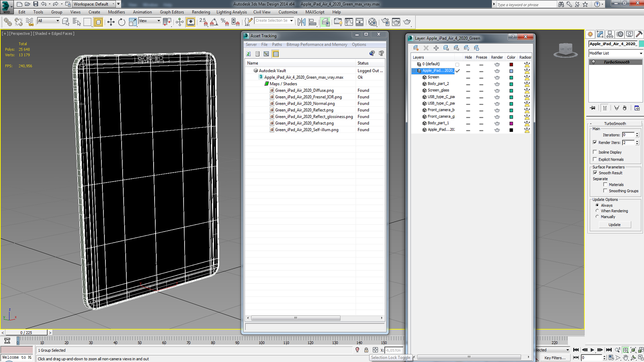
Task: Click the Update button in TurboSmooth
Action: 614,225
